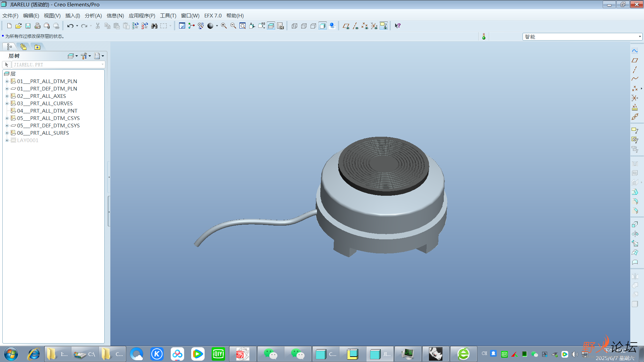Image resolution: width=644 pixels, height=362 pixels.
Task: Toggle datum points display
Action: [x=365, y=26]
